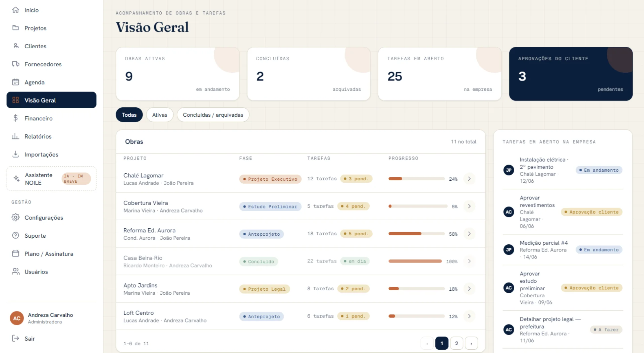This screenshot has width=644, height=353.
Task: Click the Suporte help icon
Action: [15, 235]
